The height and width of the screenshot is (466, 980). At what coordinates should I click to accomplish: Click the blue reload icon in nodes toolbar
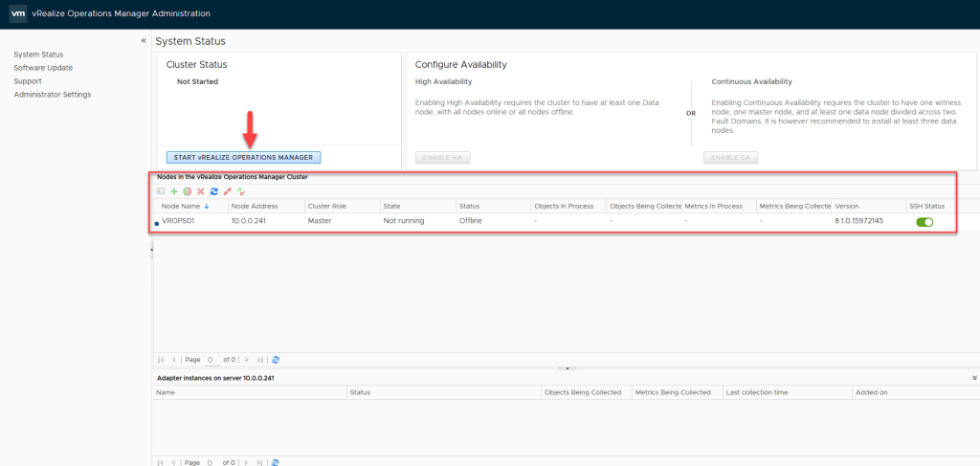click(x=214, y=191)
